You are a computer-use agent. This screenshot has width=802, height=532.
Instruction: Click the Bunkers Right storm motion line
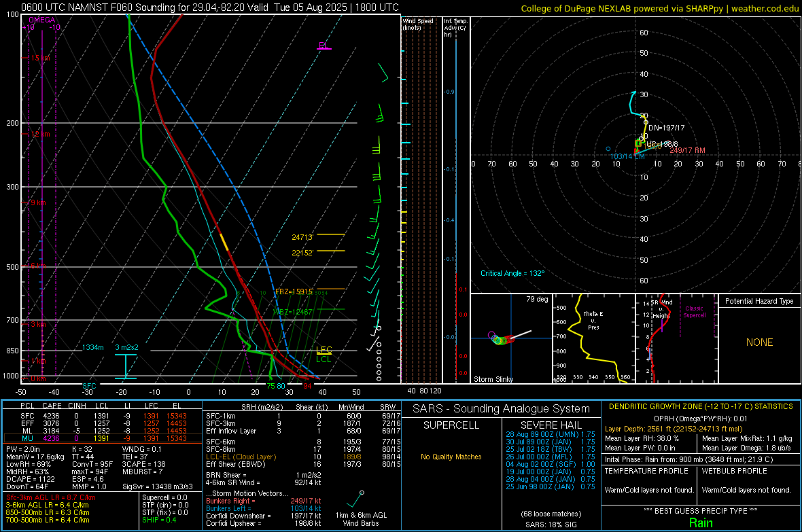click(264, 501)
